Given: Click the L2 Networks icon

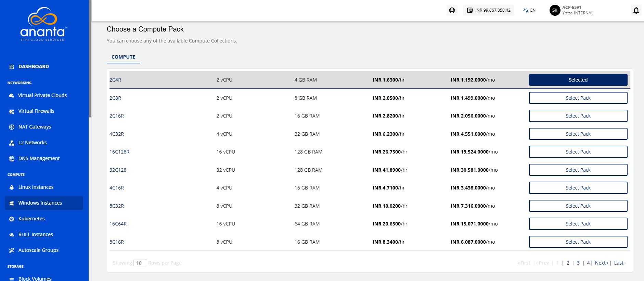Looking at the screenshot, I should pyautogui.click(x=12, y=143).
